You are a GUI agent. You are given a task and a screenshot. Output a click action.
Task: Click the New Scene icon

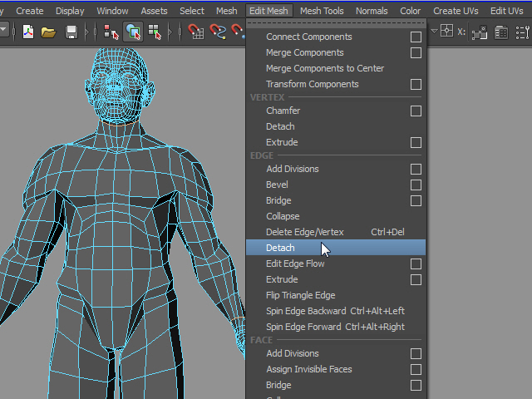click(28, 32)
